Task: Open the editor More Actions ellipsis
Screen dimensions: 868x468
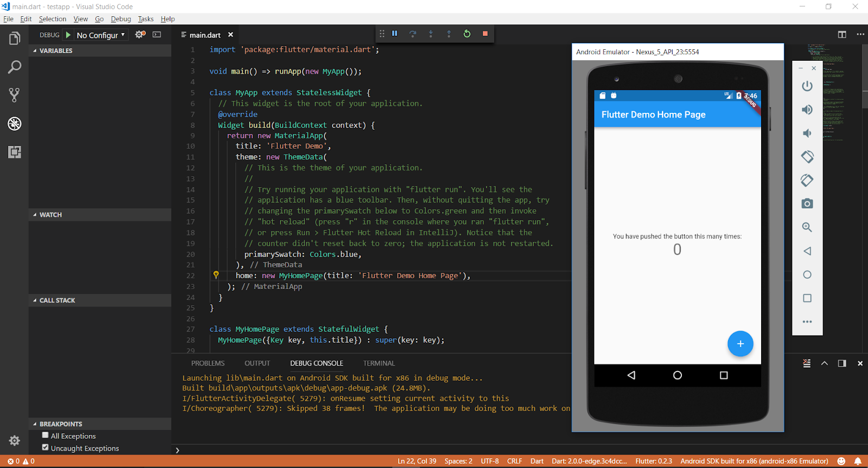Action: 860,34
